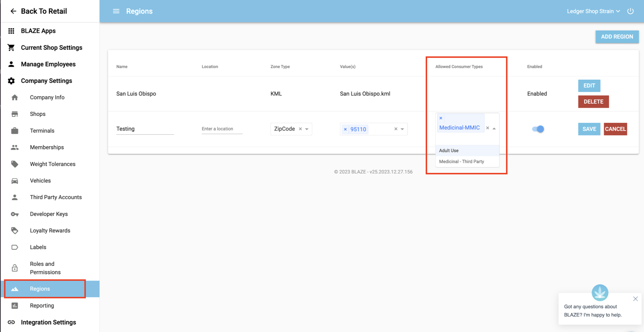
Task: Click the Developer Keys key icon
Action: [15, 214]
